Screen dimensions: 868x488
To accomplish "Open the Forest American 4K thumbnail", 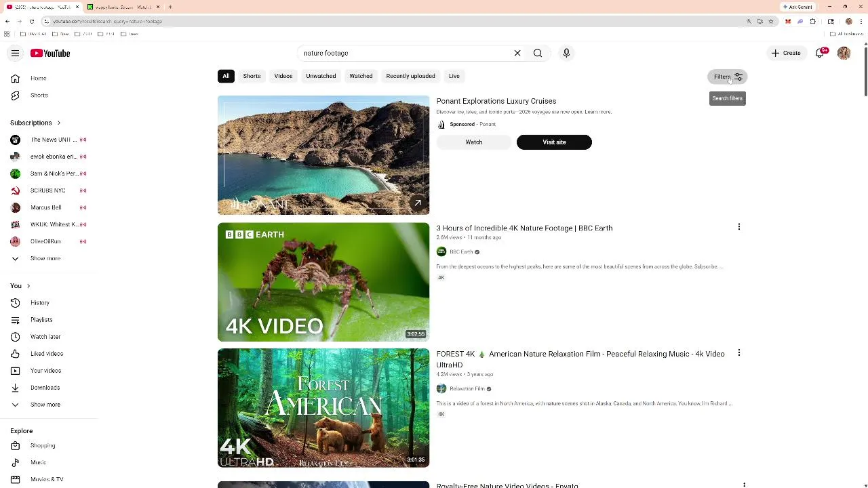I will coord(323,408).
